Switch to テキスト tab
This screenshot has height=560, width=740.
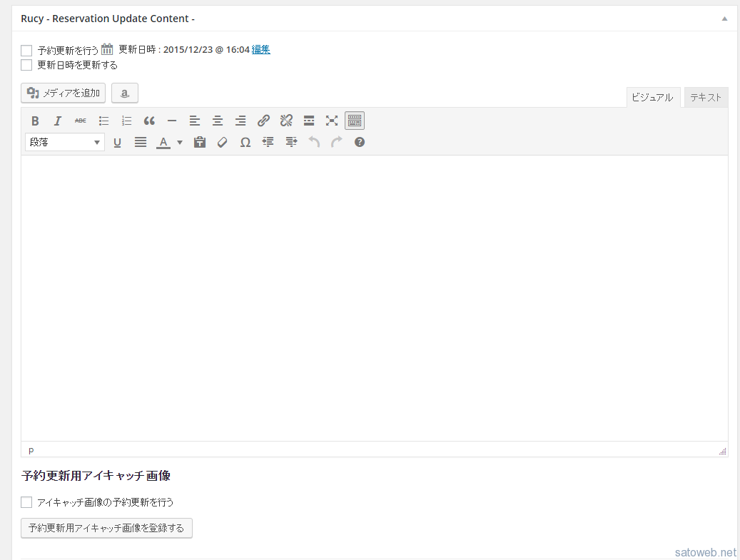[706, 97]
